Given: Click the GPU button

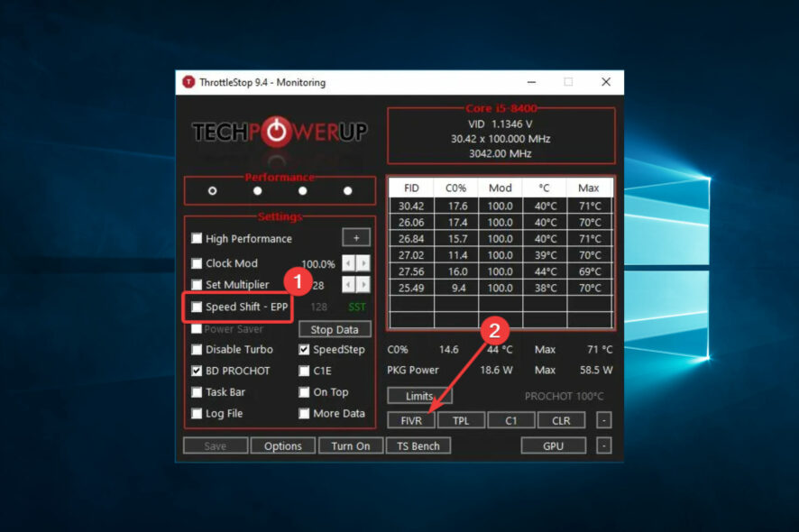Looking at the screenshot, I should pos(554,445).
